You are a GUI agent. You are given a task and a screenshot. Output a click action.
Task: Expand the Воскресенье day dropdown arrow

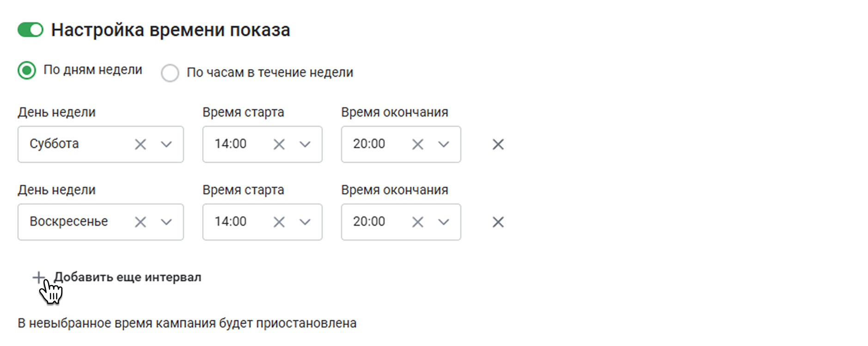[x=166, y=222]
